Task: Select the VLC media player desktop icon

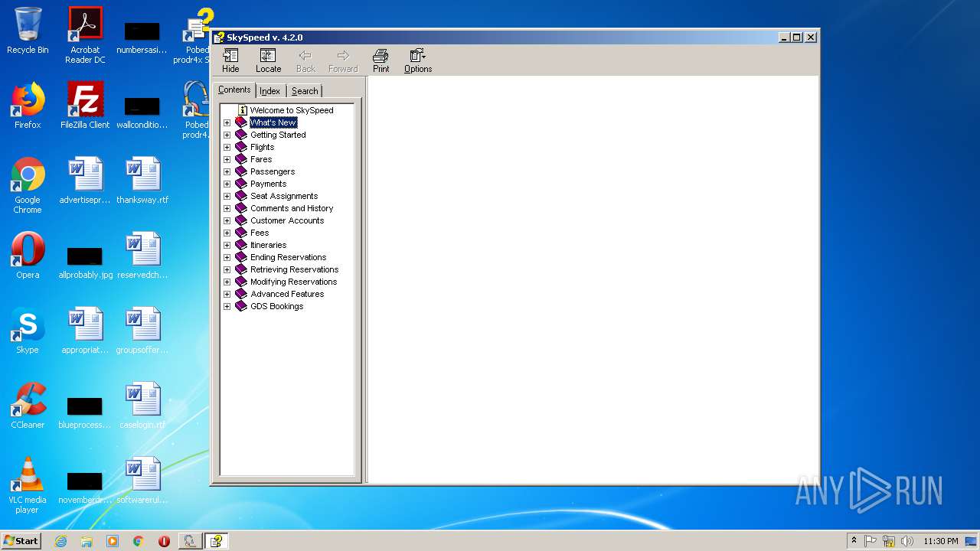Action: click(x=28, y=484)
